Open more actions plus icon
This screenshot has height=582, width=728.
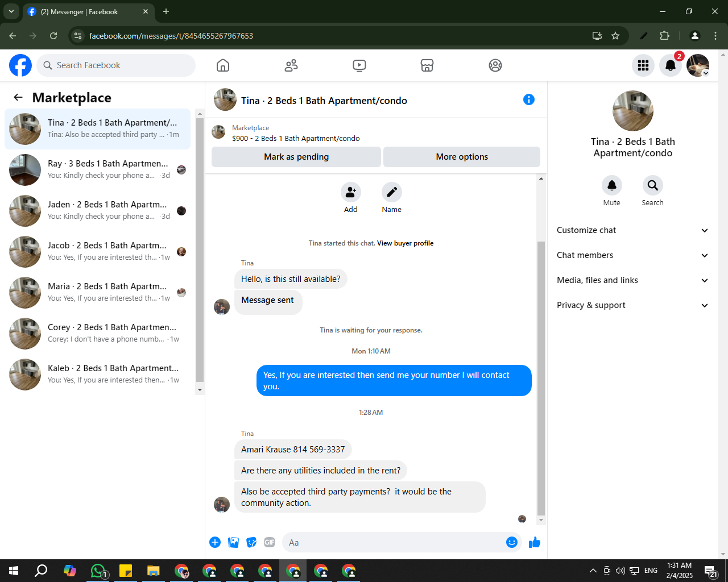pyautogui.click(x=215, y=542)
